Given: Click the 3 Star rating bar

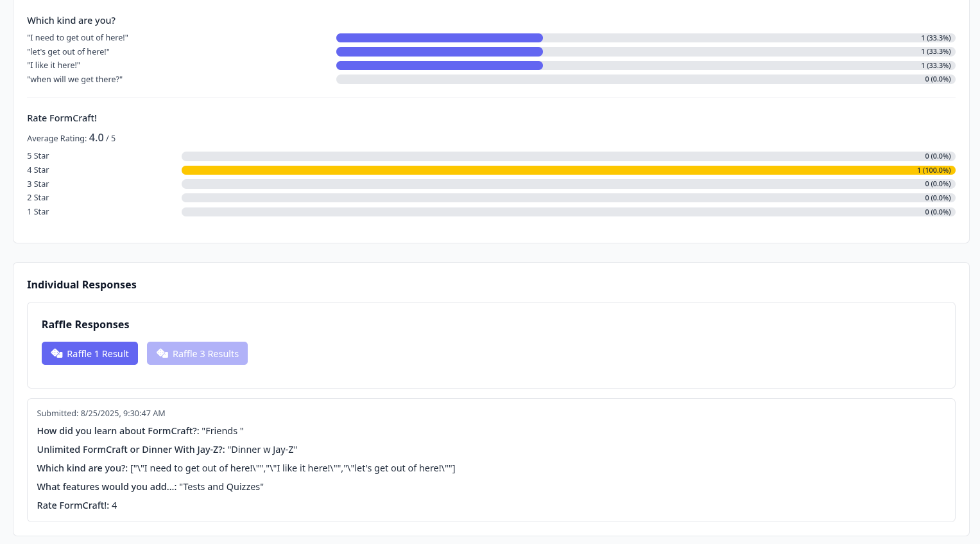Looking at the screenshot, I should (x=569, y=184).
